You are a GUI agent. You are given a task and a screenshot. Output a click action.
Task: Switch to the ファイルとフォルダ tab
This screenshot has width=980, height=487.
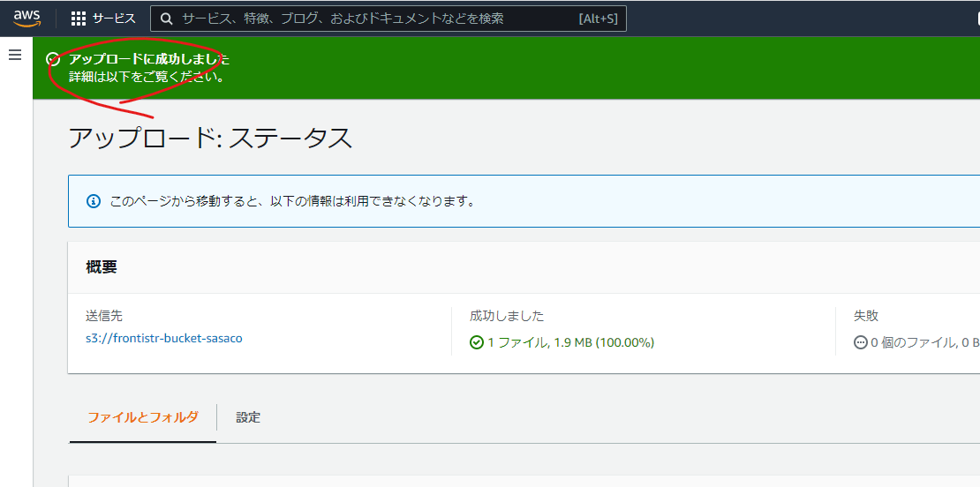tap(143, 417)
